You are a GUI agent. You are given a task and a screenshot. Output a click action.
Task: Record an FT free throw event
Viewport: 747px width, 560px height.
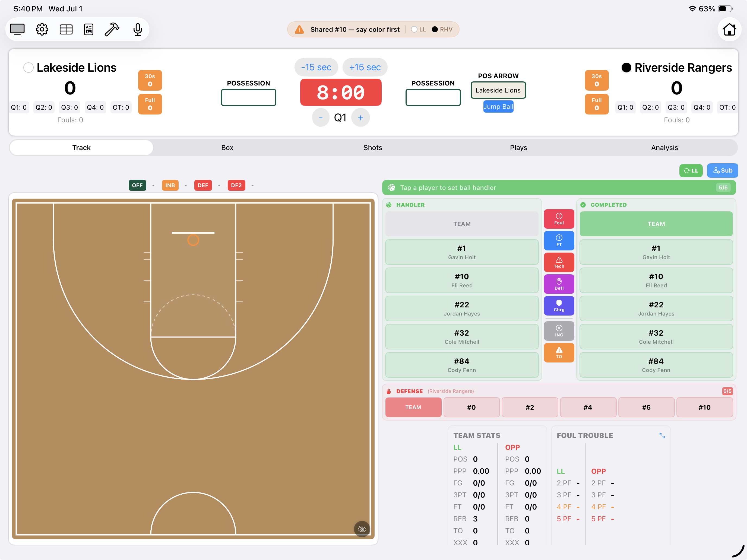[559, 240]
